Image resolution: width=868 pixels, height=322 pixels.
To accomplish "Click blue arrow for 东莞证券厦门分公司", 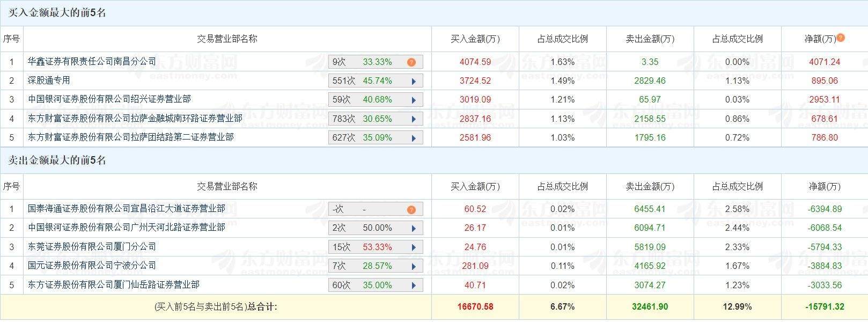I will (x=414, y=247).
